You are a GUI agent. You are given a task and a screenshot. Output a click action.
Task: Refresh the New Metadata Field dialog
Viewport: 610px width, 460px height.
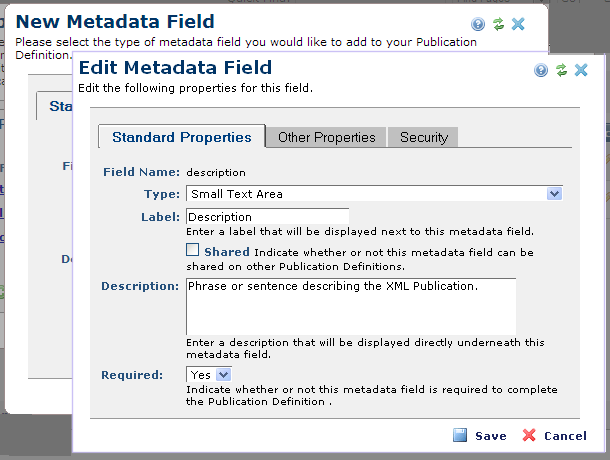[x=498, y=24]
